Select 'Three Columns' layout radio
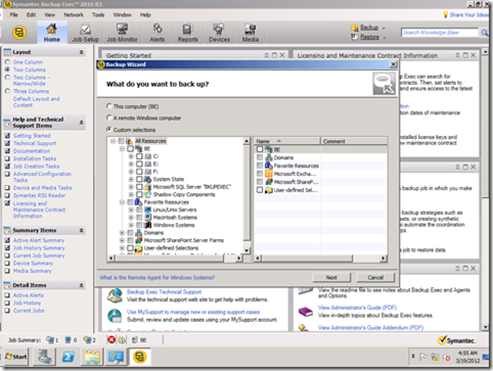This screenshot has height=371, width=493. (x=7, y=91)
